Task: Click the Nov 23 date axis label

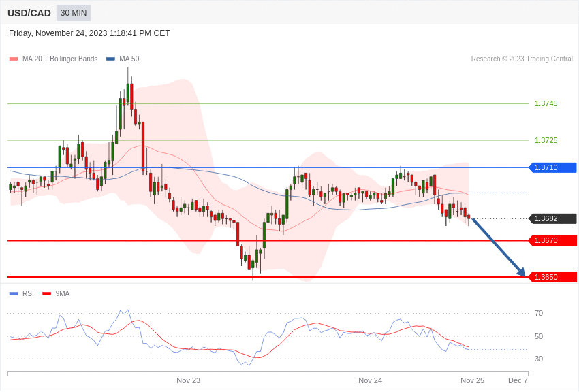Action: (x=188, y=380)
